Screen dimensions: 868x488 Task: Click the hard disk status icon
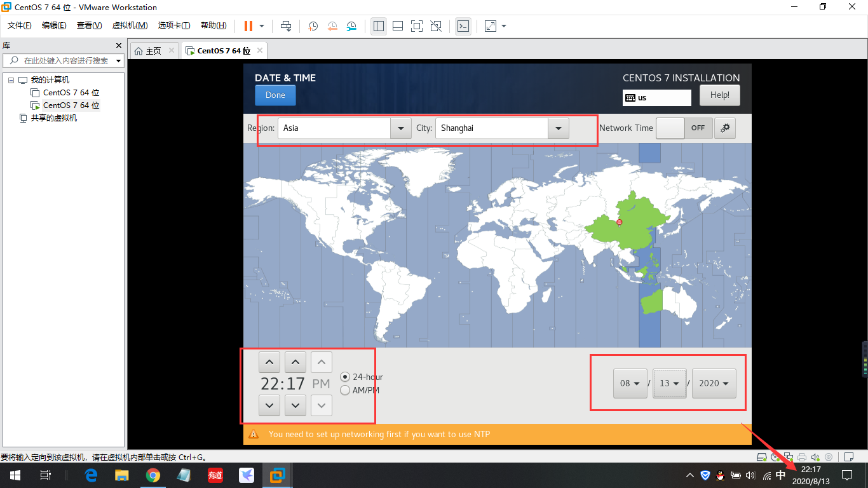(x=761, y=457)
